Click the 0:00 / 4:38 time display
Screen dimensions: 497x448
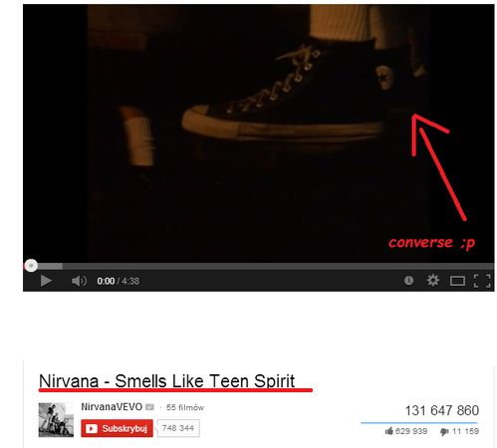click(118, 281)
